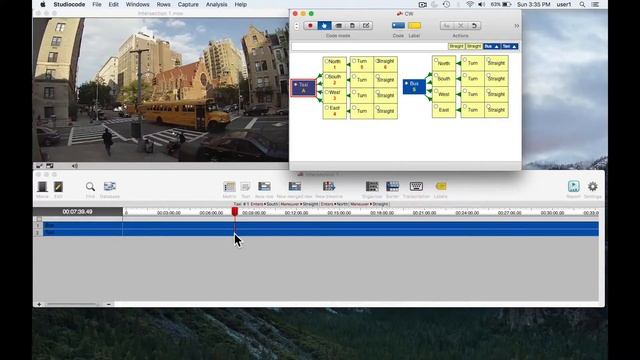The image size is (640, 360).
Task: Toggle North label in the Taxi group
Action: [x=335, y=64]
